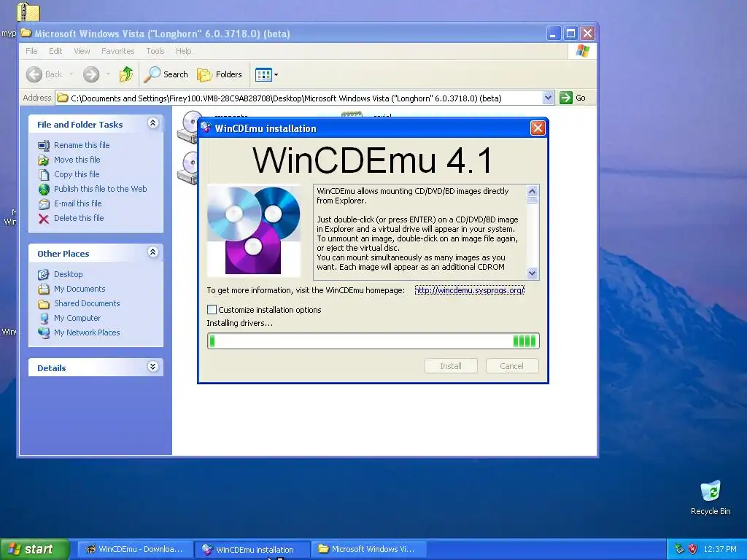Image resolution: width=747 pixels, height=560 pixels.
Task: Click Rename this file
Action: [82, 145]
